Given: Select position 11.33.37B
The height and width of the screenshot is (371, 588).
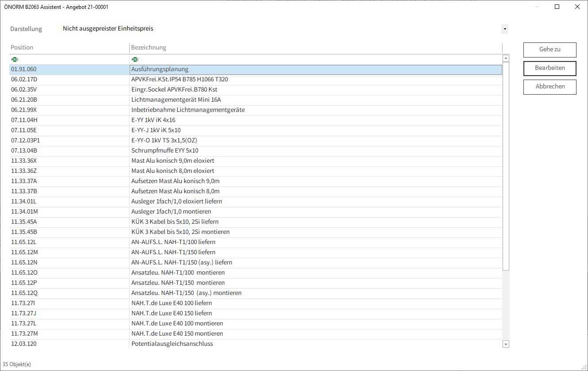Looking at the screenshot, I should [24, 191].
